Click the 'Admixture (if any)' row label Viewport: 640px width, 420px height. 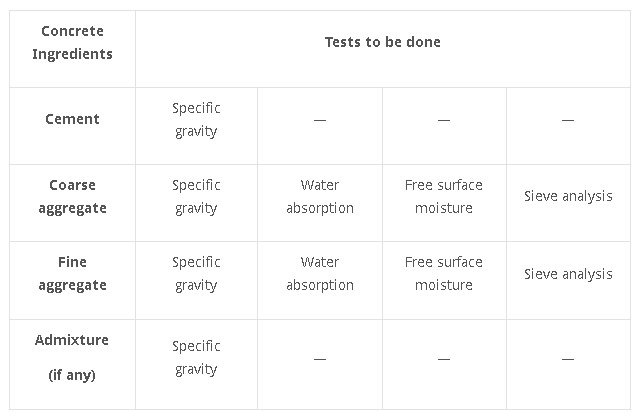(72, 357)
